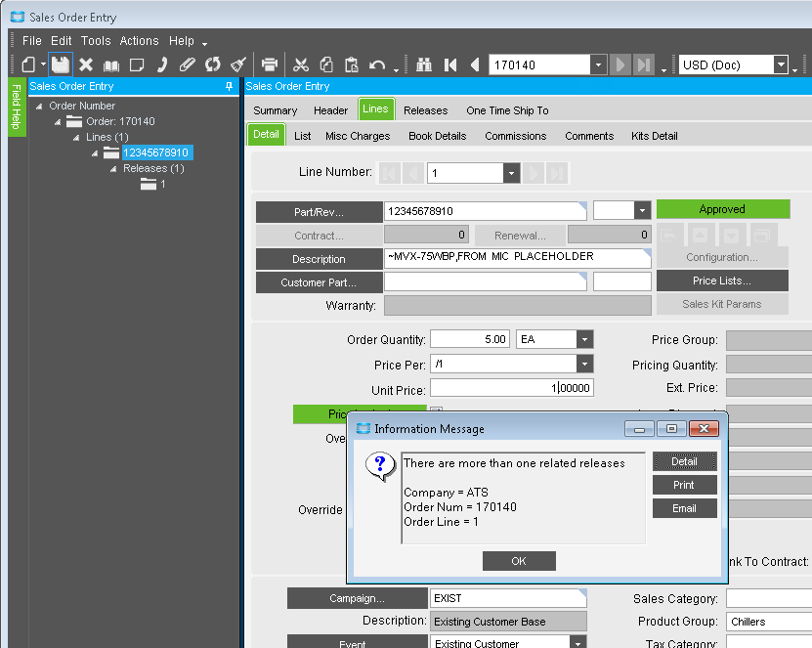Go to next order record icon
Screen dimensions: 812x648
pos(620,65)
